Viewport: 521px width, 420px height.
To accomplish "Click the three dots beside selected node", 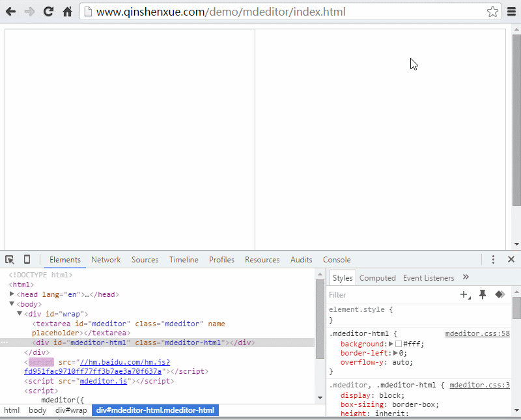I will pos(4,343).
